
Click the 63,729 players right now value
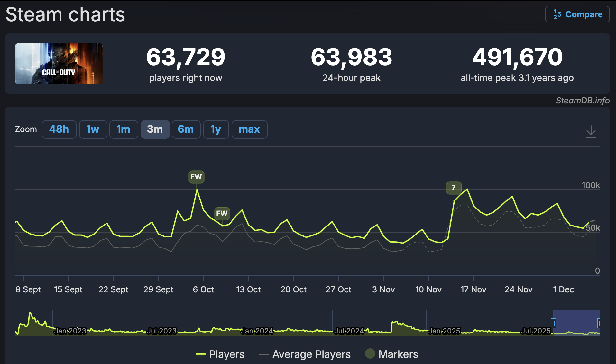click(186, 57)
